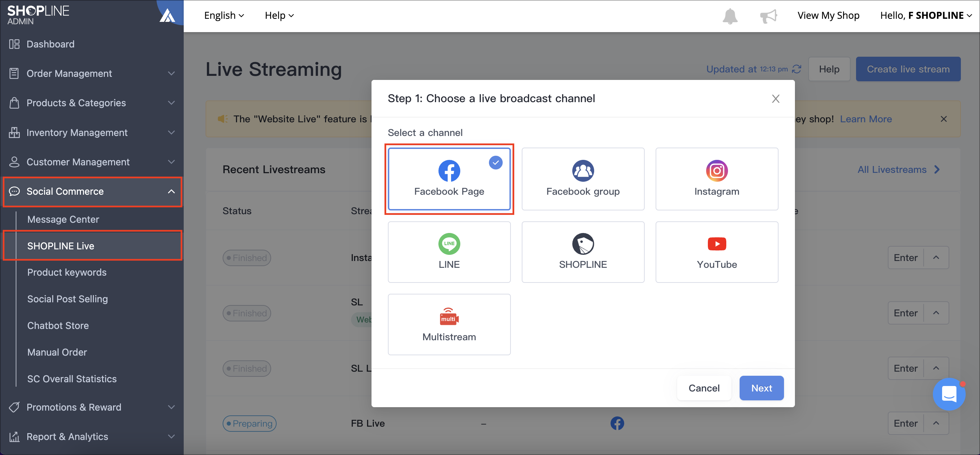Screen dimensions: 980x455
Task: Open the SHOPLINE Live page
Action: 60,246
